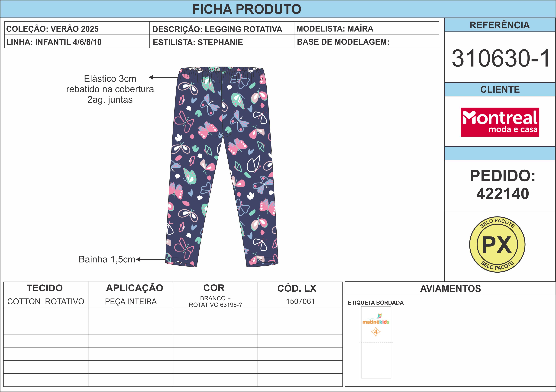Select the MODELISTA: MAÍRA field
The image size is (556, 392).
[366, 28]
